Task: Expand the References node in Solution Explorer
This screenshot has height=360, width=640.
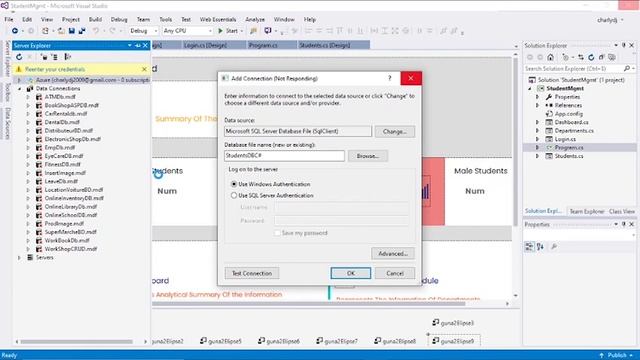Action: 538,105
